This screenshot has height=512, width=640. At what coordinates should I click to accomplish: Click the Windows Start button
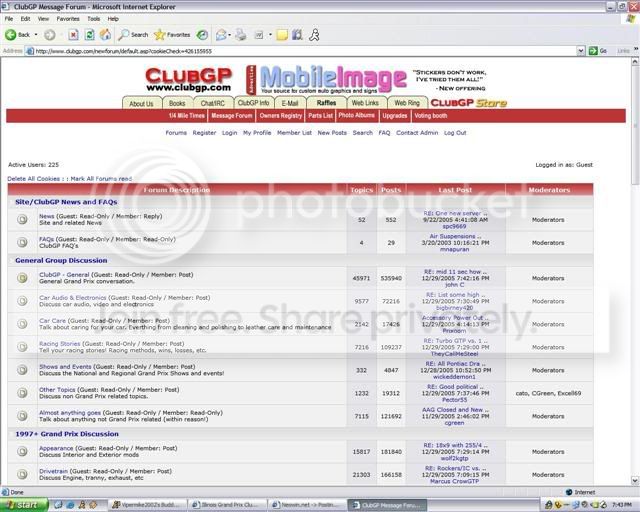[x=24, y=505]
